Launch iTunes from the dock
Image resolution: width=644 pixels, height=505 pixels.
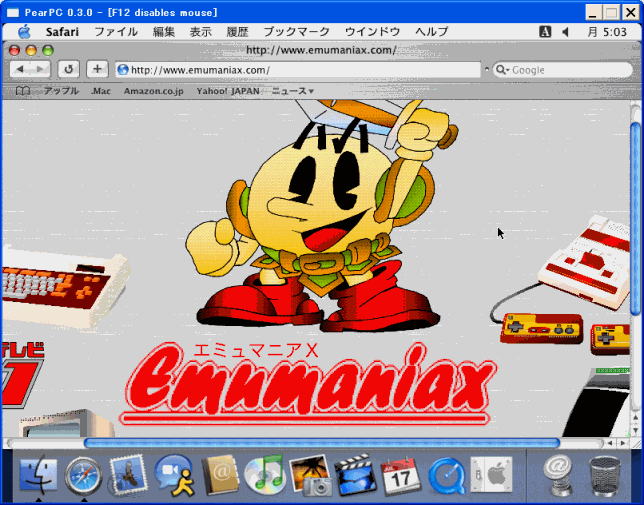265,473
